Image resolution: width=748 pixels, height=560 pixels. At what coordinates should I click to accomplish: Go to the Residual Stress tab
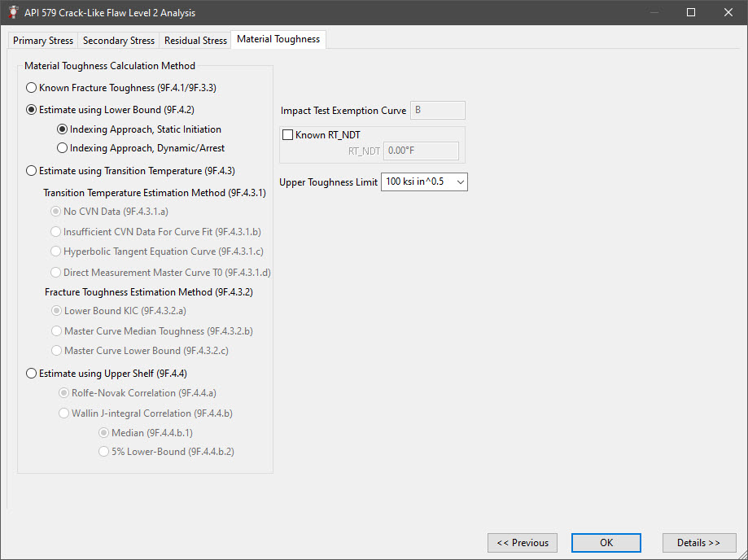(195, 41)
